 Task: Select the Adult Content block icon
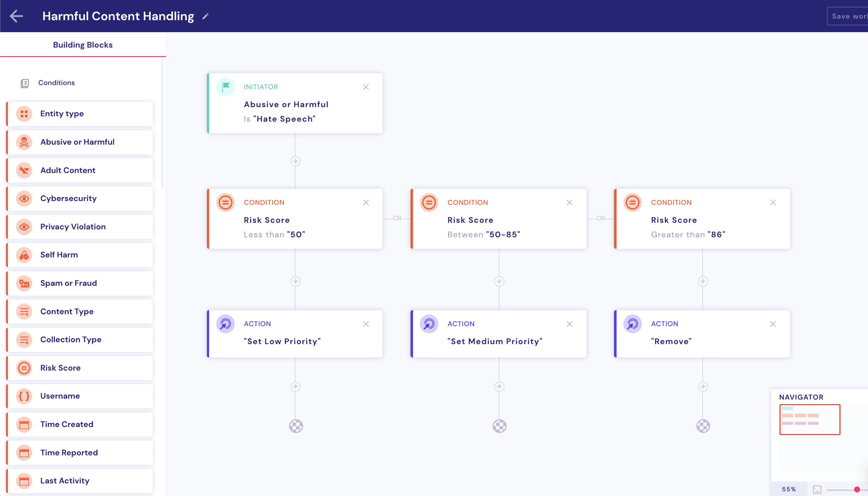pos(24,170)
